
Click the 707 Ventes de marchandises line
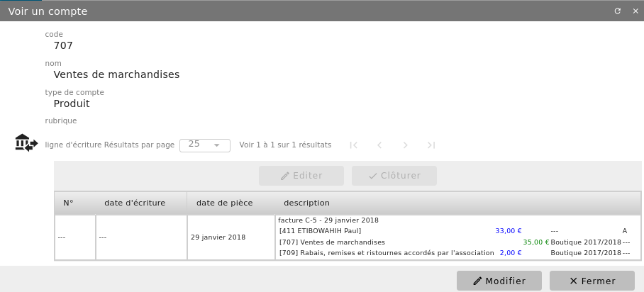pos(332,242)
